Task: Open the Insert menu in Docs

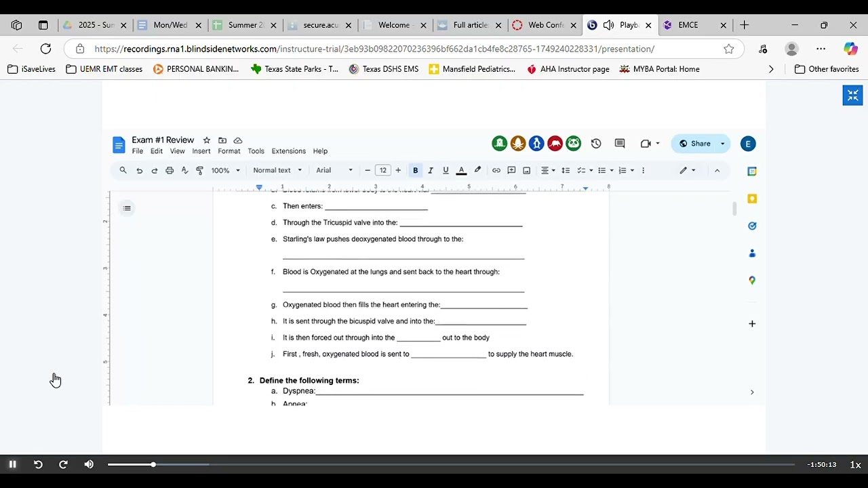Action: pyautogui.click(x=201, y=151)
